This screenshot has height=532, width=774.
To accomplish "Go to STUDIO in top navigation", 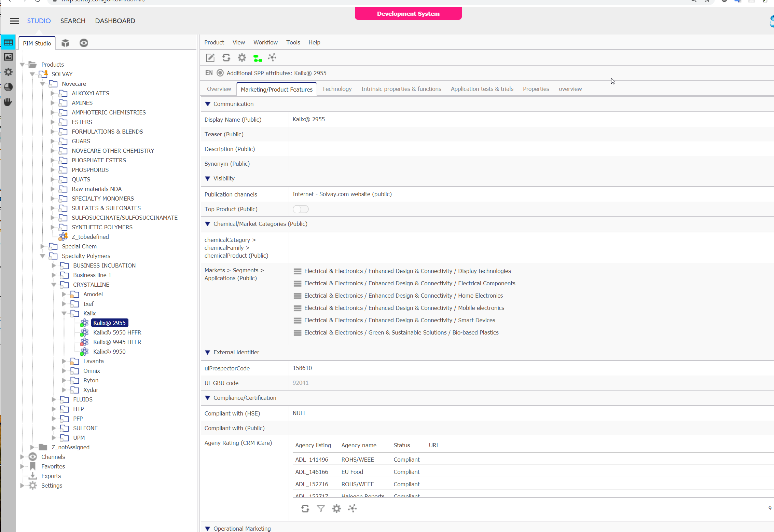I will pos(39,21).
